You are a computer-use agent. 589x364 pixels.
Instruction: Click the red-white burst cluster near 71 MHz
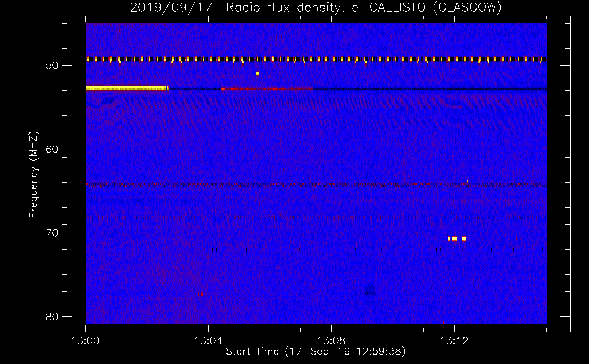pyautogui.click(x=456, y=239)
